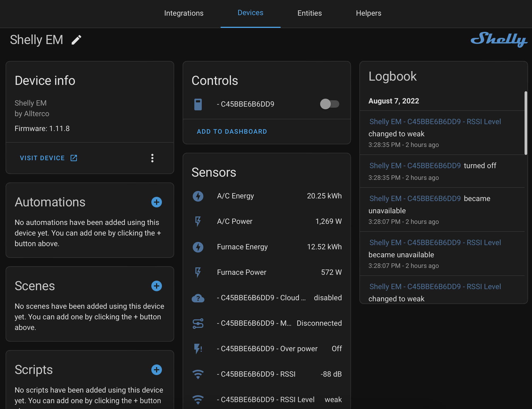Open the RSSI Level link at the top of the Logbook
The image size is (532, 409).
[435, 121]
